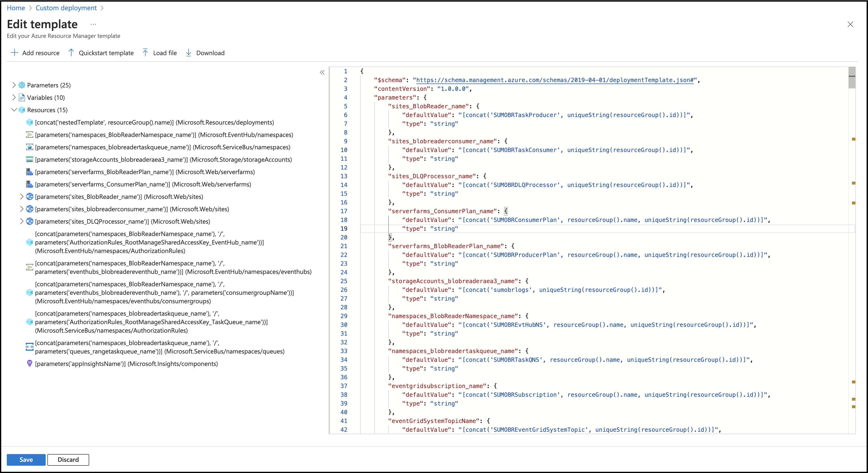Select the storage account resource icon
Screen dimensions: 868x473
[x=30, y=160]
